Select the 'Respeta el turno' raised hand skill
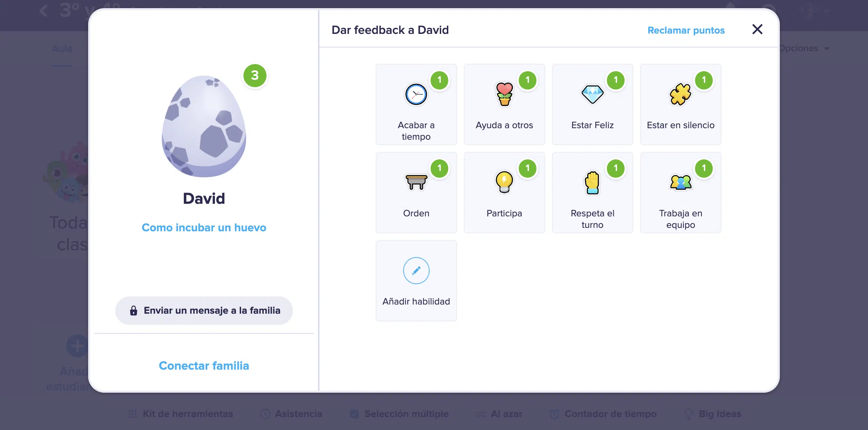The image size is (868, 430). 592,193
